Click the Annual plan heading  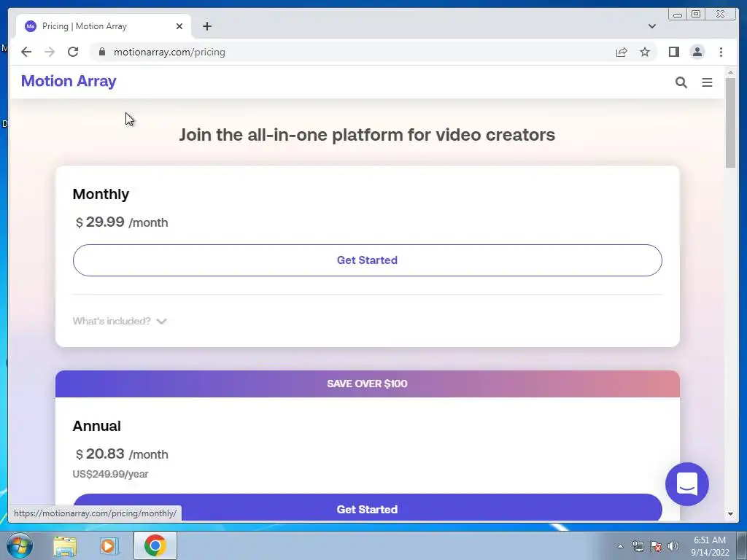[x=97, y=426]
